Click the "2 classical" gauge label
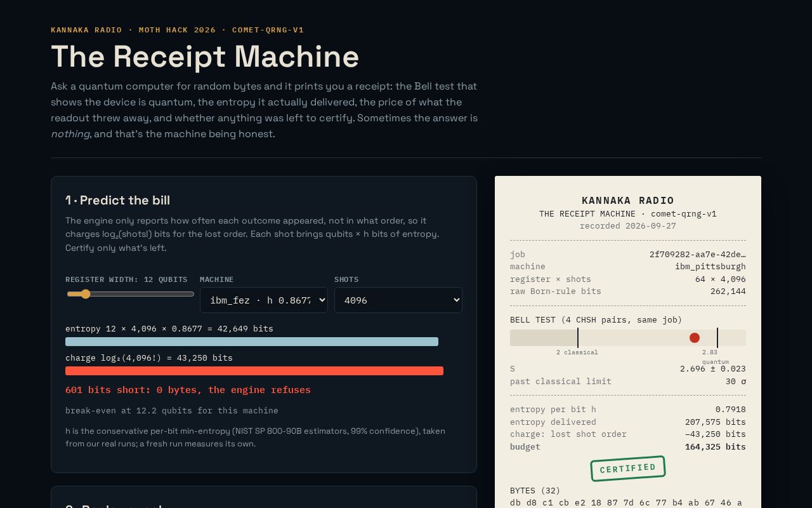 point(577,352)
